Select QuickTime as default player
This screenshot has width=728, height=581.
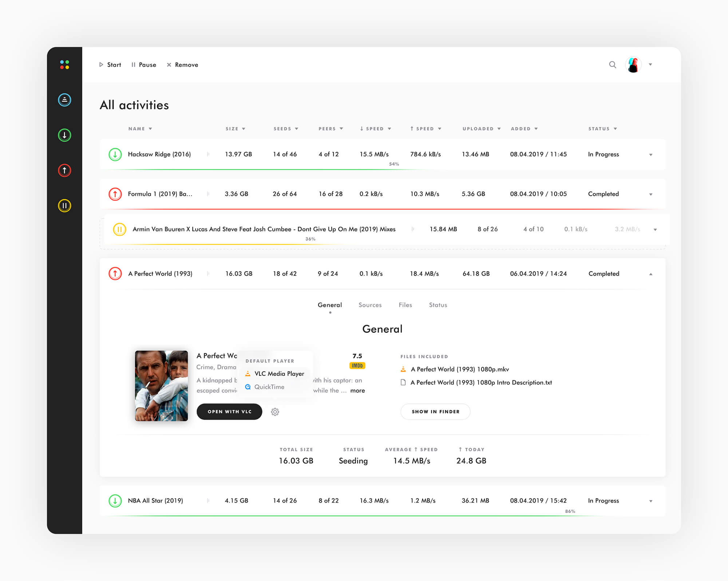coord(269,387)
